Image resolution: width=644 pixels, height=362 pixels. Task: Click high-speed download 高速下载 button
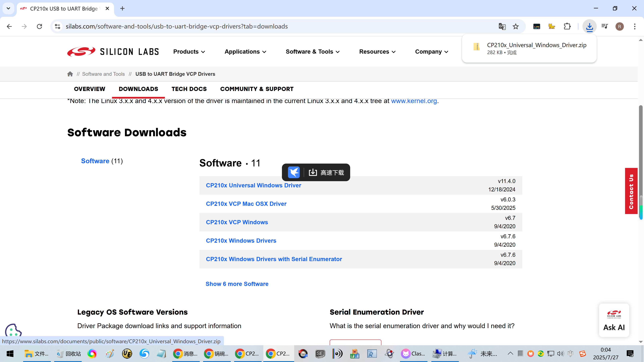point(327,173)
